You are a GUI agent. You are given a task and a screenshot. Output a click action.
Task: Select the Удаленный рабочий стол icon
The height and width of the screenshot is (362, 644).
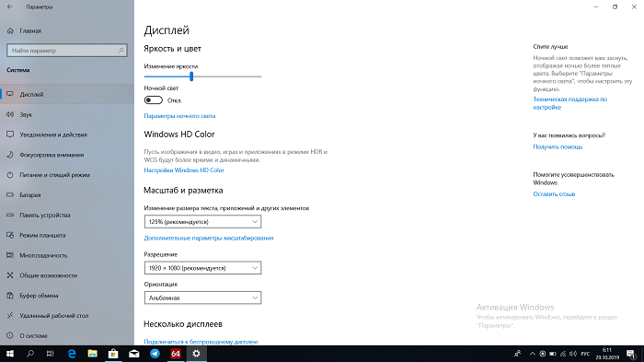point(10,316)
